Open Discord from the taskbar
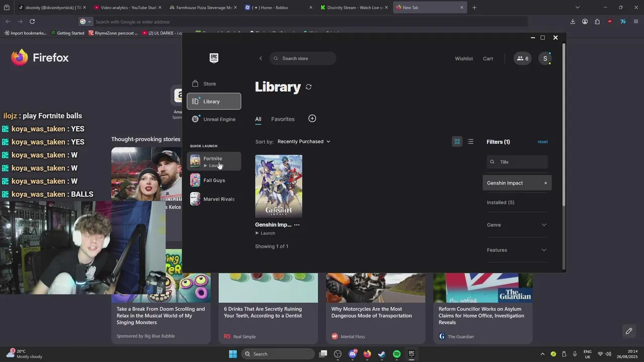This screenshot has height=362, width=644. coord(353,354)
